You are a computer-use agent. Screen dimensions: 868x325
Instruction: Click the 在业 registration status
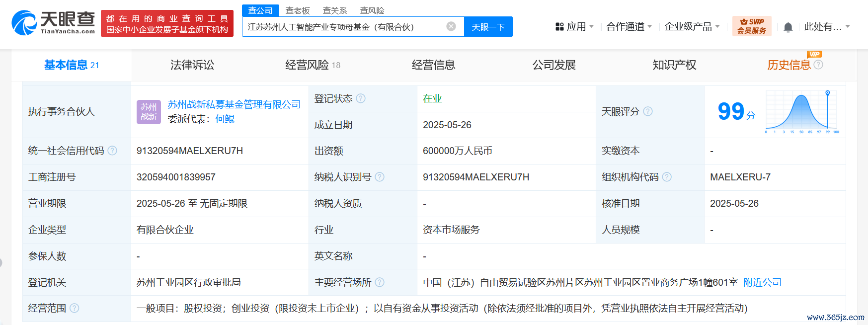[x=432, y=98]
